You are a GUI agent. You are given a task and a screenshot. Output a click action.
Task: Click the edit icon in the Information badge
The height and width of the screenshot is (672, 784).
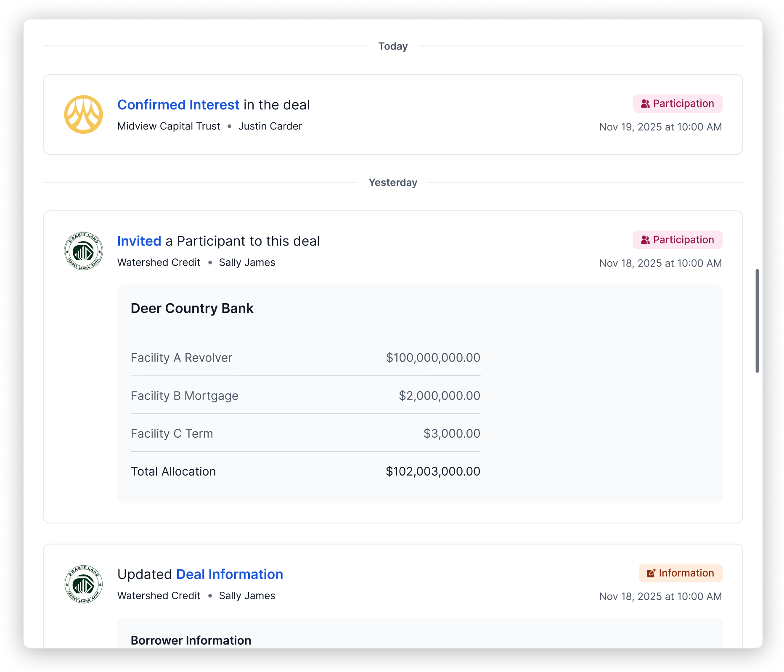coord(651,573)
